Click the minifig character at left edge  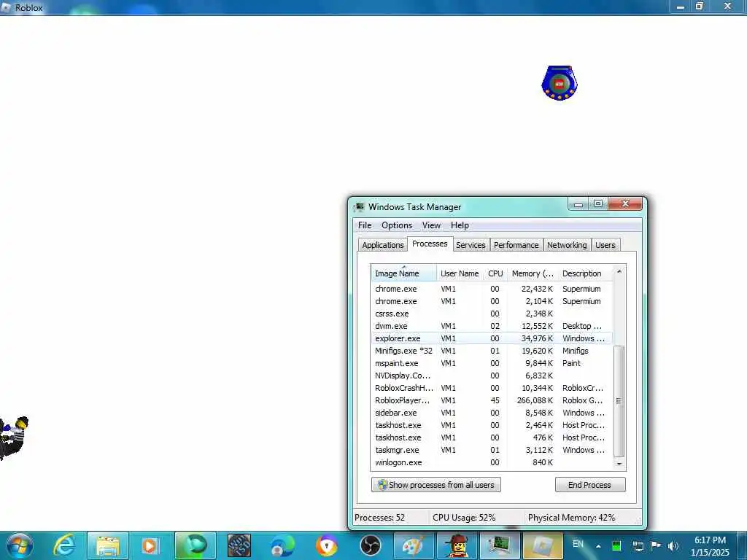pos(14,438)
